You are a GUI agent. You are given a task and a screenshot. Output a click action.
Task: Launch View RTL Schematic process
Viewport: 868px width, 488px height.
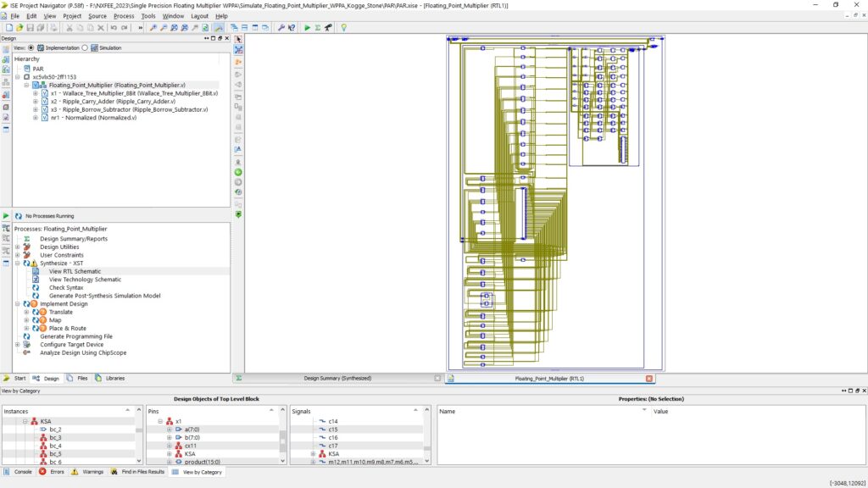(x=75, y=271)
